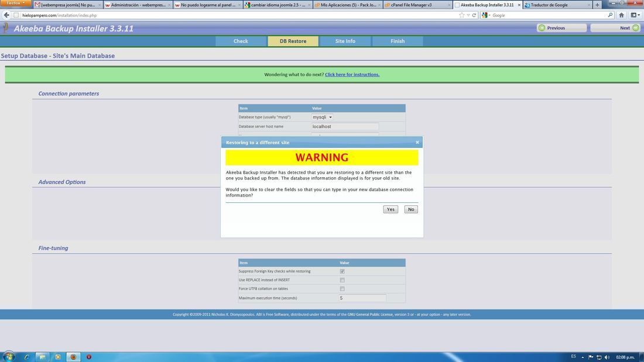Open the Google search engine selector
The width and height of the screenshot is (644, 362).
[x=486, y=15]
